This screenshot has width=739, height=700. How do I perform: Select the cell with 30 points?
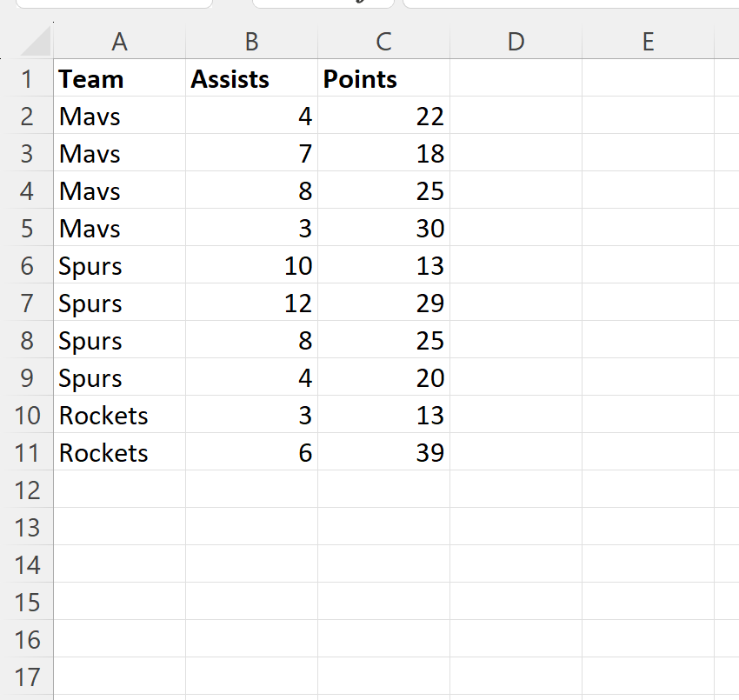383,229
